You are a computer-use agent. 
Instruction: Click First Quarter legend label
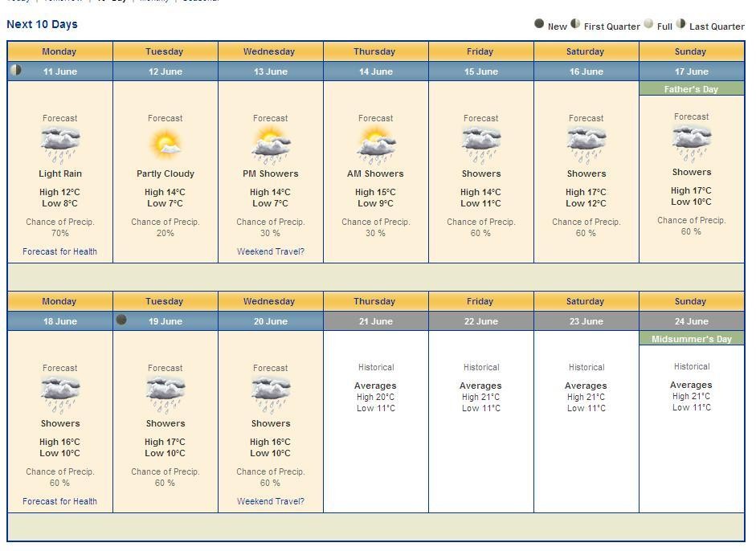pyautogui.click(x=612, y=27)
